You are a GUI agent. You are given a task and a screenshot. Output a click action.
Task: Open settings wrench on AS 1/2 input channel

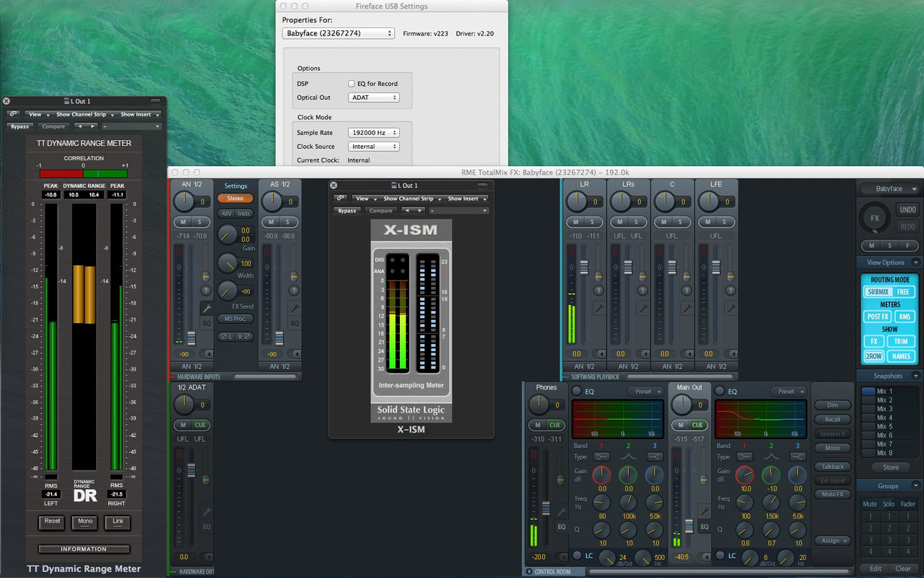(x=295, y=308)
